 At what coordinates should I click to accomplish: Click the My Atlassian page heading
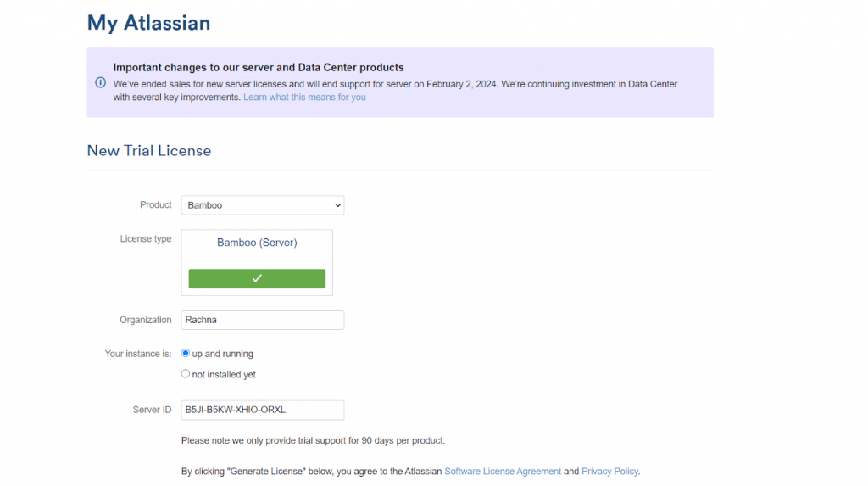click(148, 23)
